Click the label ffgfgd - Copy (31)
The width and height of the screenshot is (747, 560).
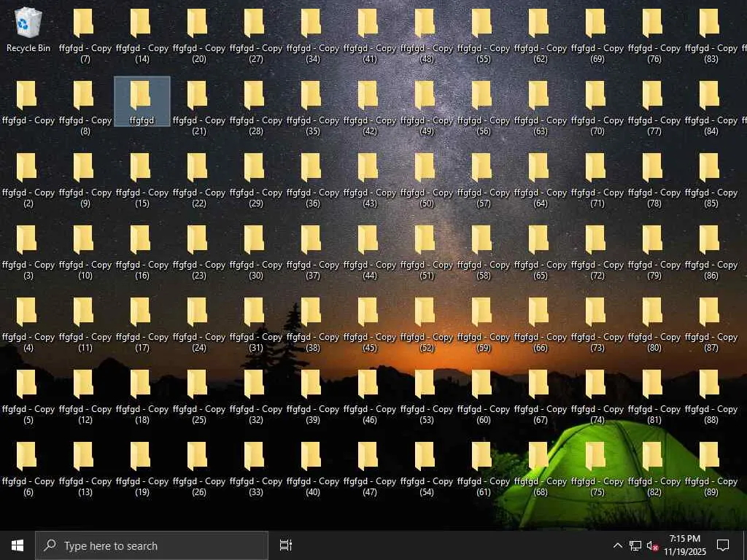[256, 343]
